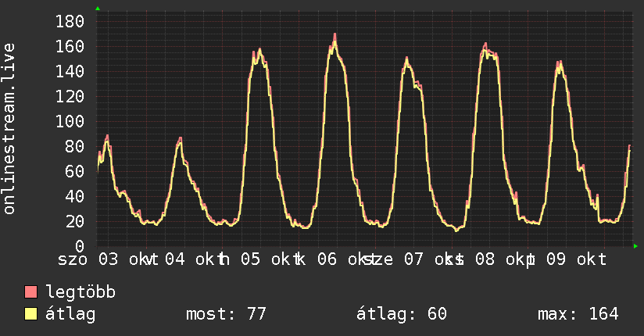Image resolution: width=644 pixels, height=336 pixels.
Task: Click the green arrow ending the x-axis
Action: click(x=635, y=246)
